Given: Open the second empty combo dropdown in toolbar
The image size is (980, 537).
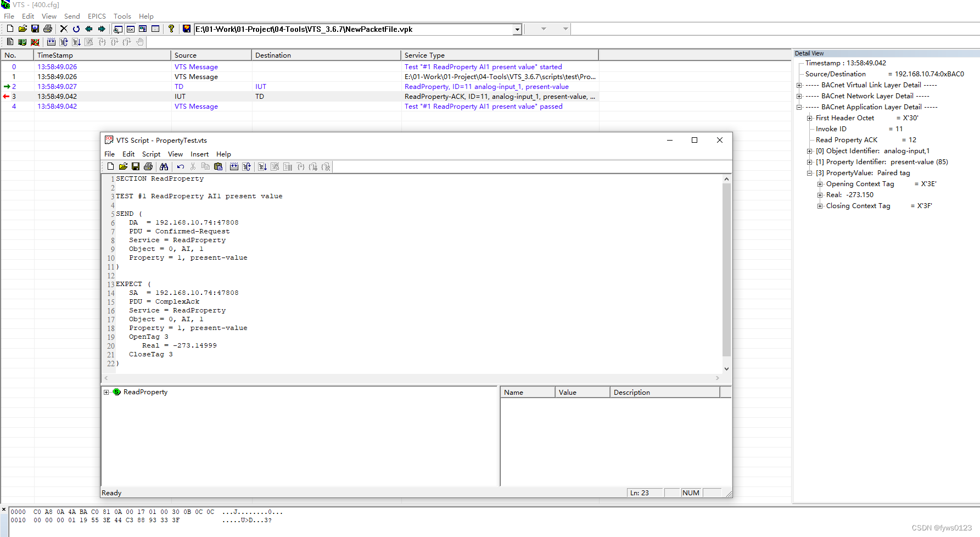Looking at the screenshot, I should (565, 29).
